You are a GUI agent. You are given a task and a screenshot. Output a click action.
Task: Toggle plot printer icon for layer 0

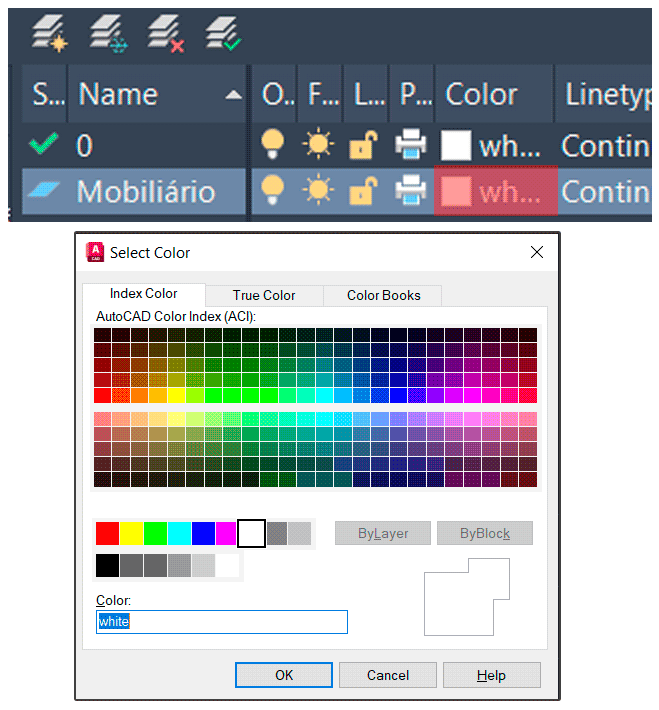(x=411, y=144)
